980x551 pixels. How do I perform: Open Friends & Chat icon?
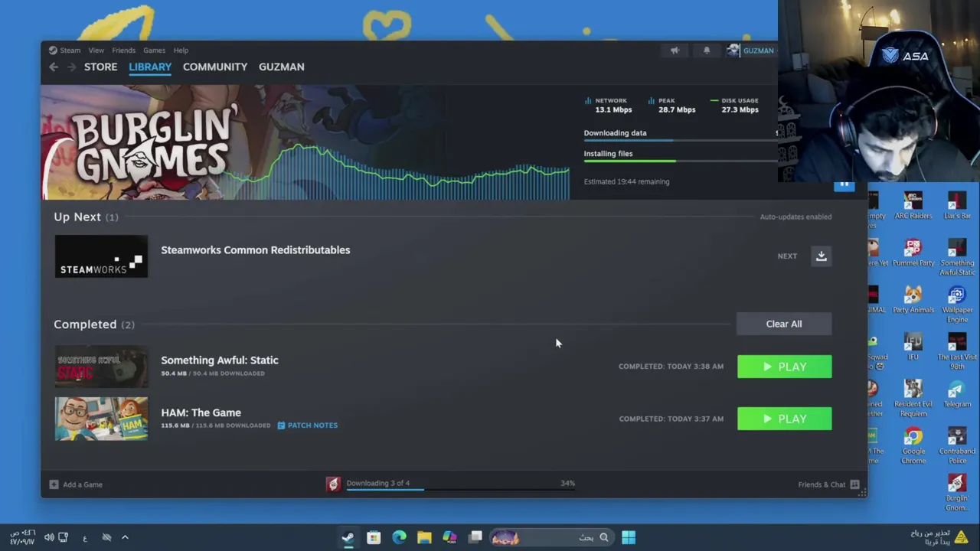854,484
